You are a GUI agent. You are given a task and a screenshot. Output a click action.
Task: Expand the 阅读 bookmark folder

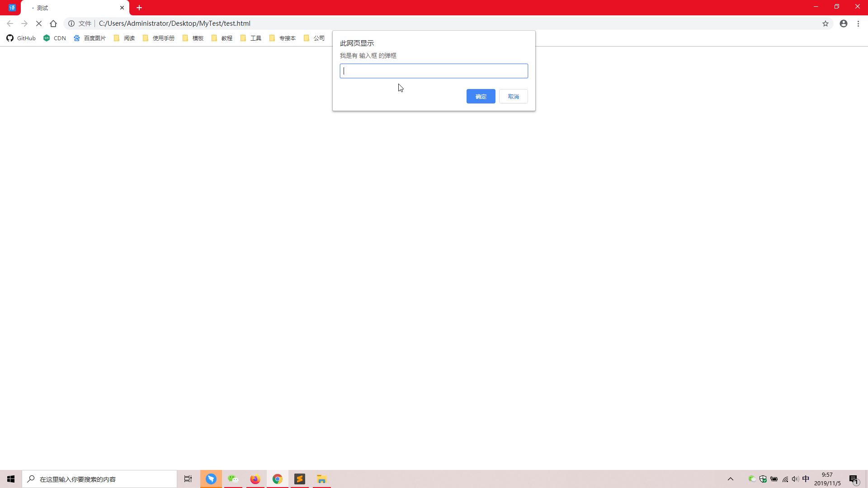[x=124, y=38]
